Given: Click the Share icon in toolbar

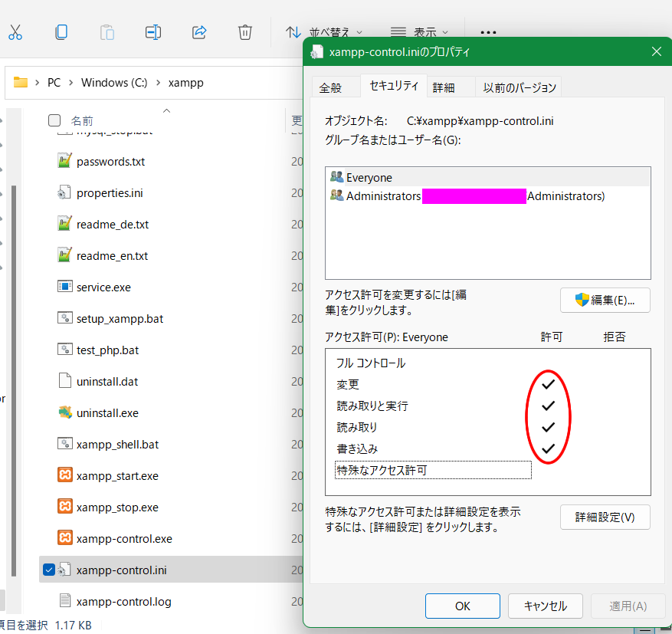Looking at the screenshot, I should click(199, 32).
